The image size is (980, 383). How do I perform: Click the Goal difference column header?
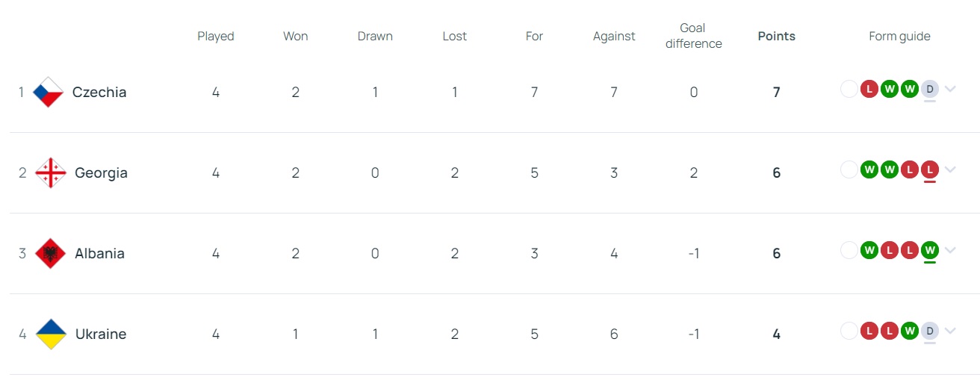click(694, 36)
